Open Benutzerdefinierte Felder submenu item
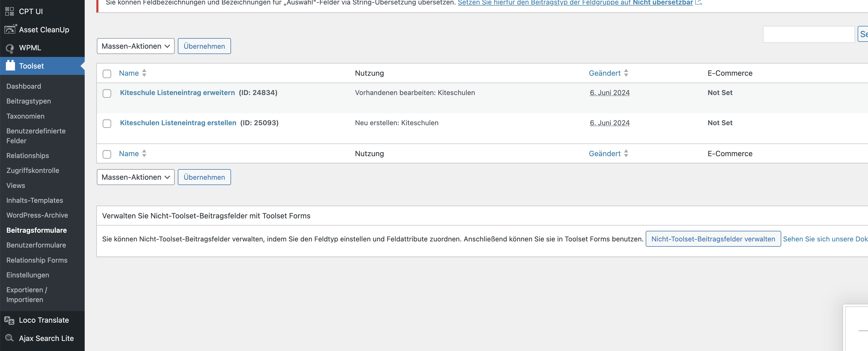868x351 pixels. 36,136
